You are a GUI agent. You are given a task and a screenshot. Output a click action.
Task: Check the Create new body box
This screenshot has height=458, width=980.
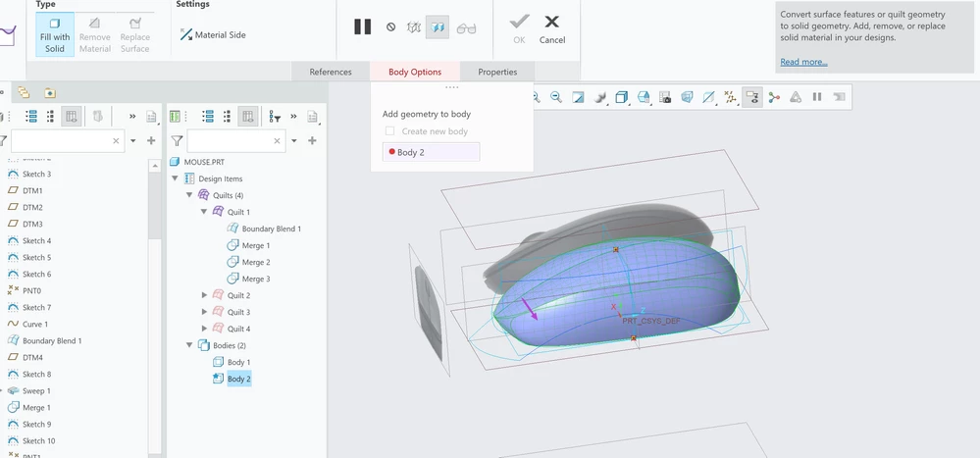point(390,131)
